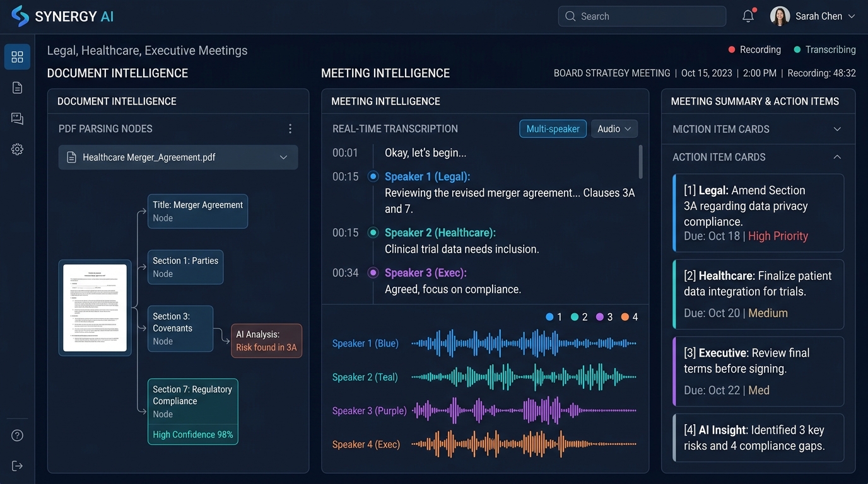Open Sarah Chen account menu chevron
Image resolution: width=868 pixels, height=484 pixels.
(852, 16)
